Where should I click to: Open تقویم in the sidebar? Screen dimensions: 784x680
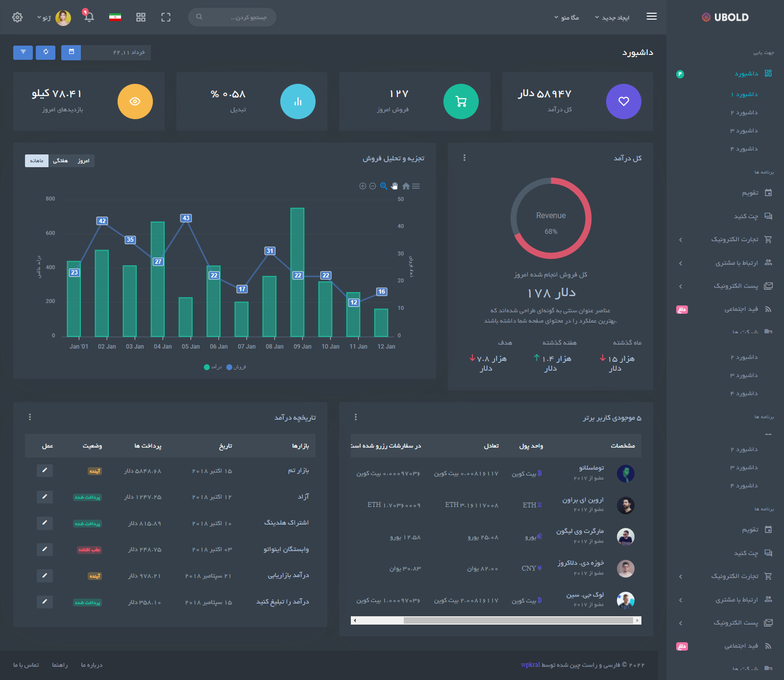pyautogui.click(x=750, y=193)
